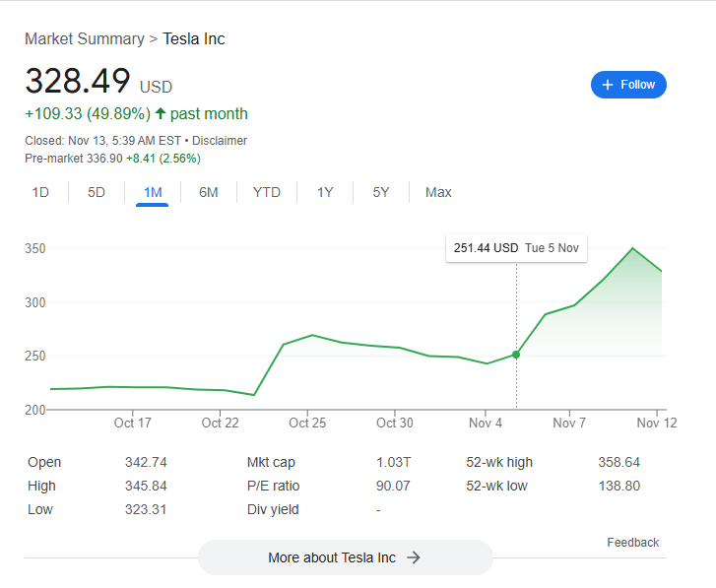Select the 1D time range tab
Screen dimensions: 716x588
pyautogui.click(x=40, y=192)
